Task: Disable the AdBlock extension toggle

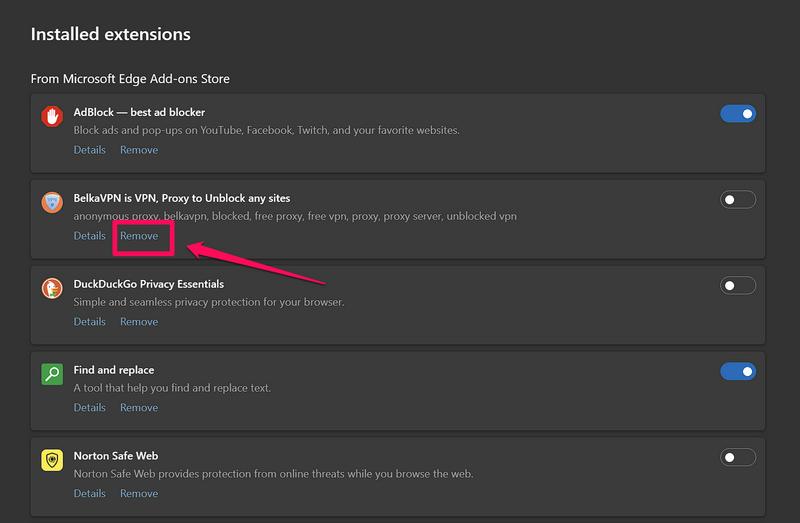Action: (738, 114)
